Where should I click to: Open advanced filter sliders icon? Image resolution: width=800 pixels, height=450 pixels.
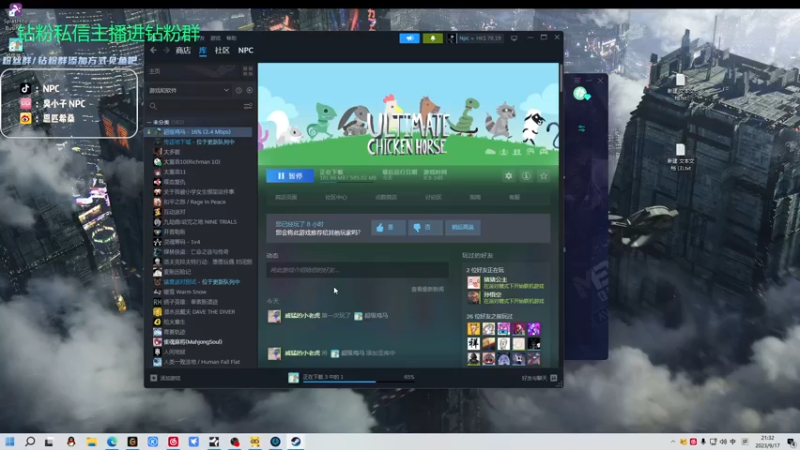pos(248,106)
